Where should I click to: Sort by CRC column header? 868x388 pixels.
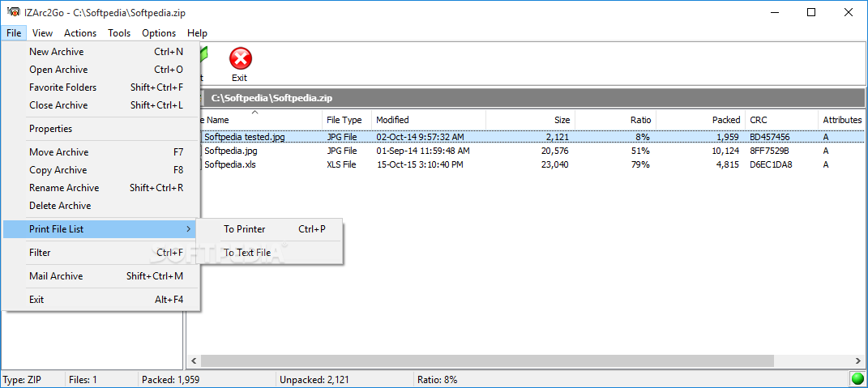point(781,120)
